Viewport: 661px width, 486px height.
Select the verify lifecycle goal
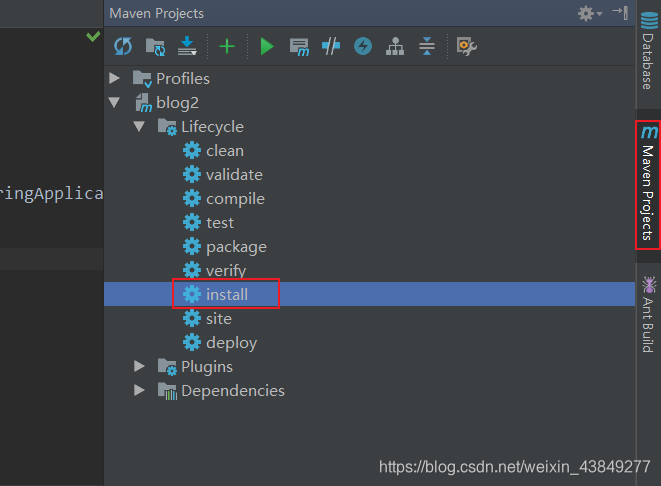(226, 271)
